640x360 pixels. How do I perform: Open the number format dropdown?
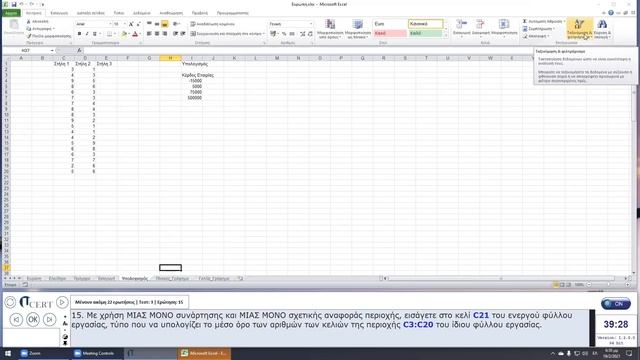pyautogui.click(x=311, y=24)
